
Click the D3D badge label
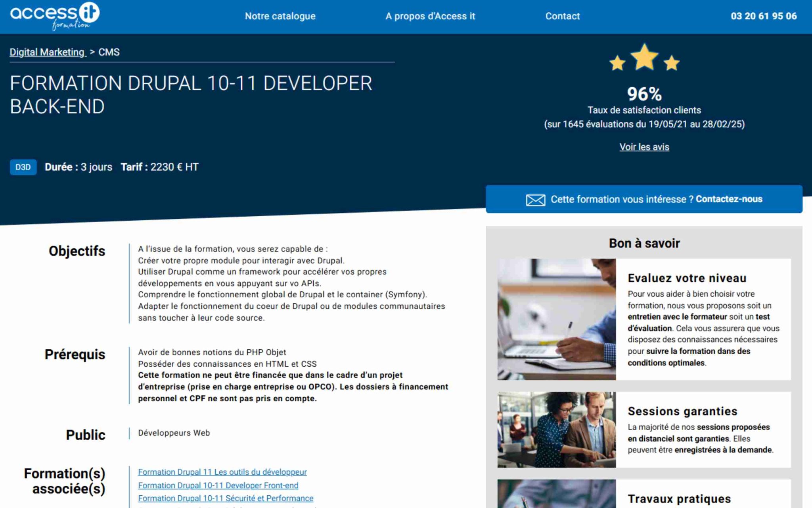click(23, 167)
